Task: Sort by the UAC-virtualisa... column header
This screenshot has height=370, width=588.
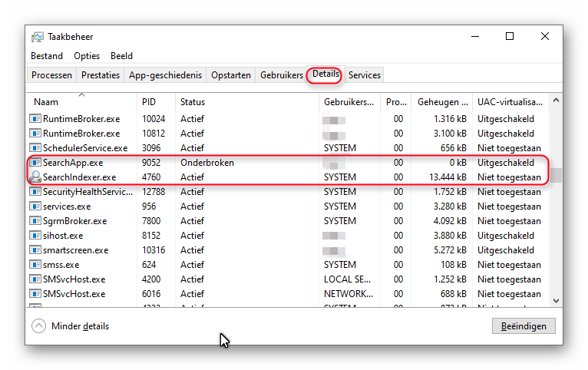Action: click(x=510, y=102)
